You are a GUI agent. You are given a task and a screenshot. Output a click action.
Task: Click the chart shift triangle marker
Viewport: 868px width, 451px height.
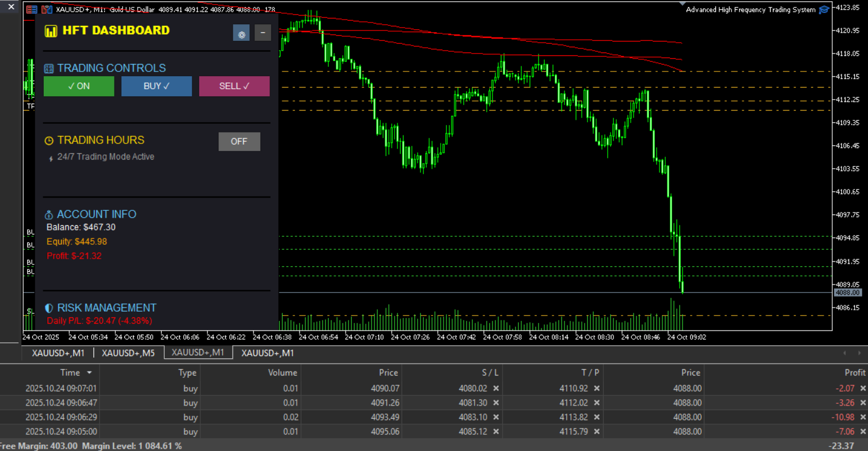point(683,4)
